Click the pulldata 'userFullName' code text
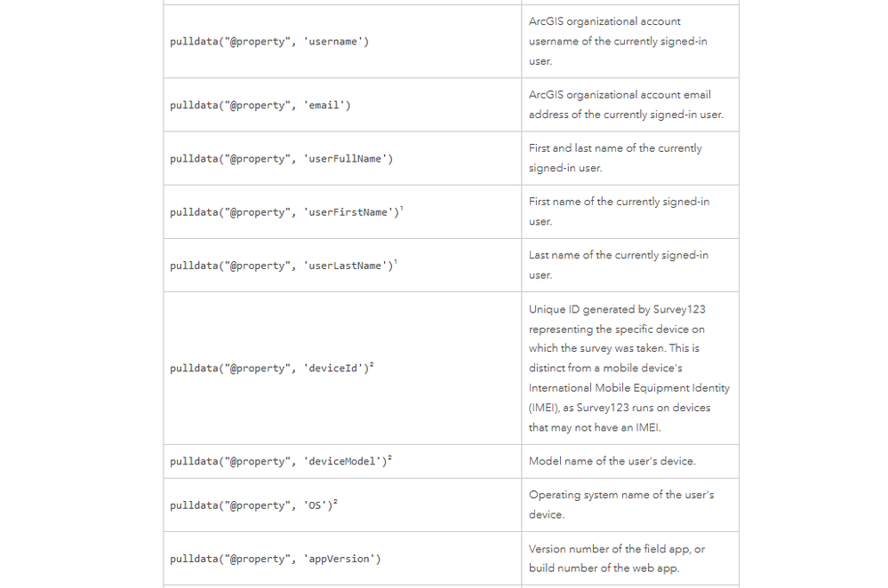888x588 pixels. point(281,159)
